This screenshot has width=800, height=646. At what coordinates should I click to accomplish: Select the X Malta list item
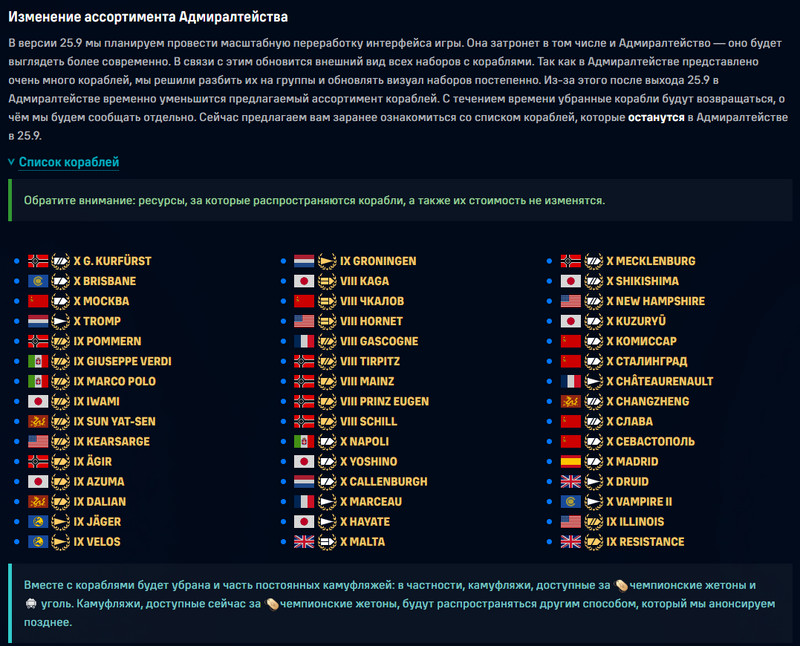362,541
